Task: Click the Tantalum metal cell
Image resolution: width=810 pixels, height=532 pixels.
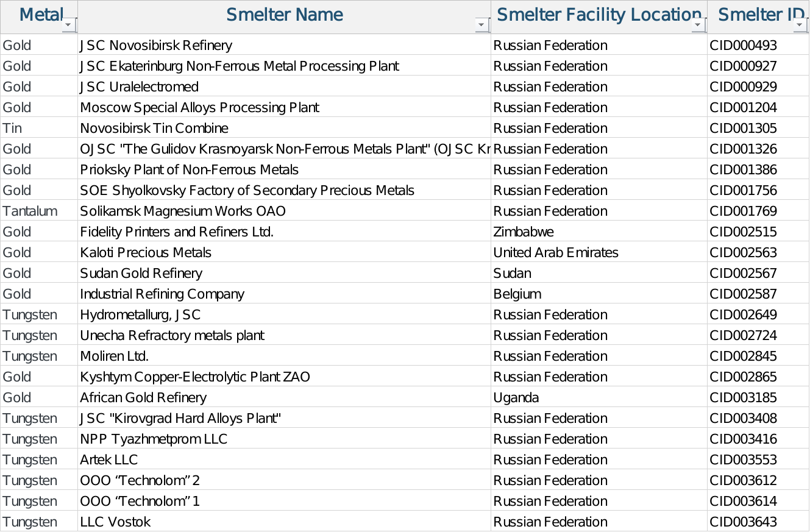Action: [x=30, y=211]
